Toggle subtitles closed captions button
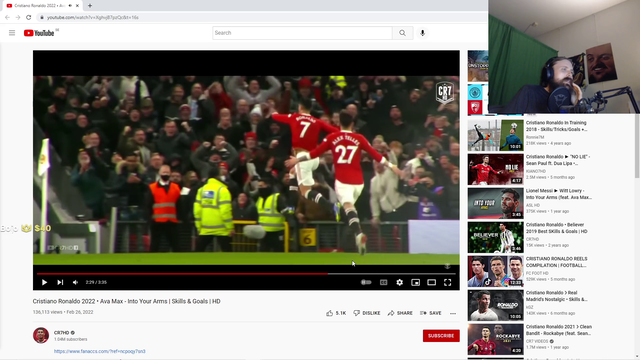640x360 pixels. (x=383, y=282)
